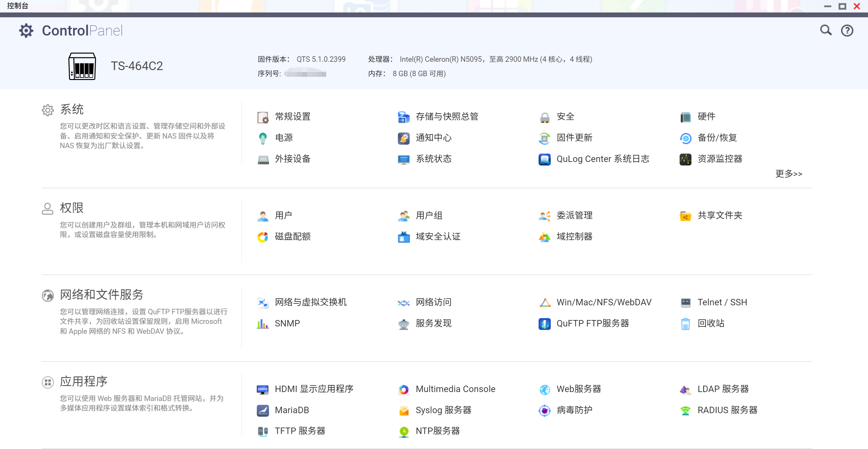Open the 权限 category heading

tap(71, 208)
